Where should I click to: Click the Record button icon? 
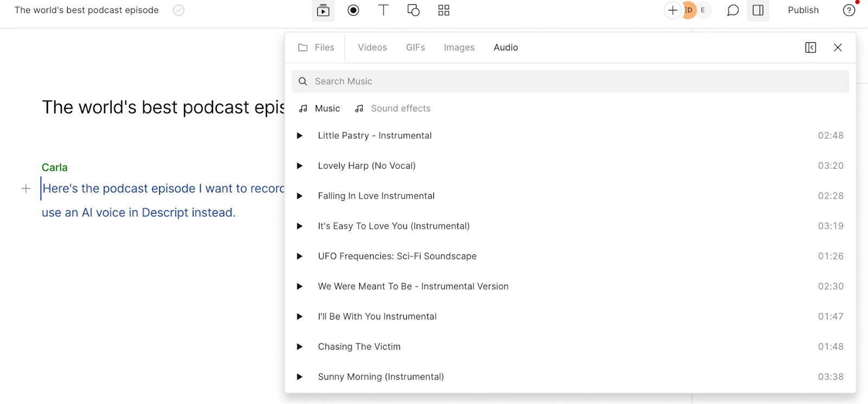354,10
